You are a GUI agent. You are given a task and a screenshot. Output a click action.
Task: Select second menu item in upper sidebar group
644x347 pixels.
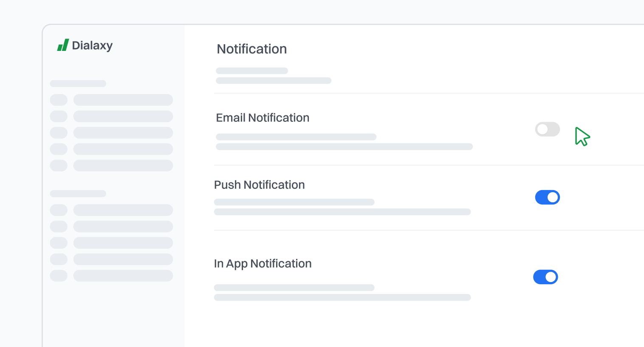[x=123, y=116]
